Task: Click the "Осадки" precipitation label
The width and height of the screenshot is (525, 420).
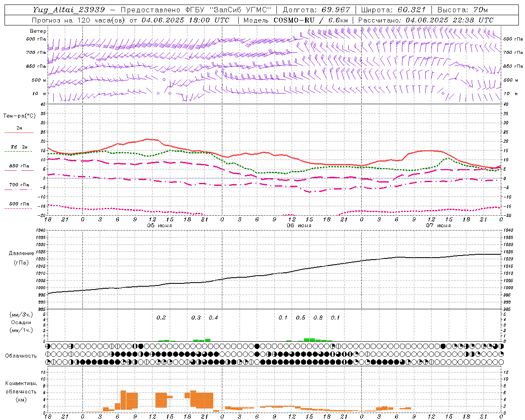Action: click(x=21, y=322)
